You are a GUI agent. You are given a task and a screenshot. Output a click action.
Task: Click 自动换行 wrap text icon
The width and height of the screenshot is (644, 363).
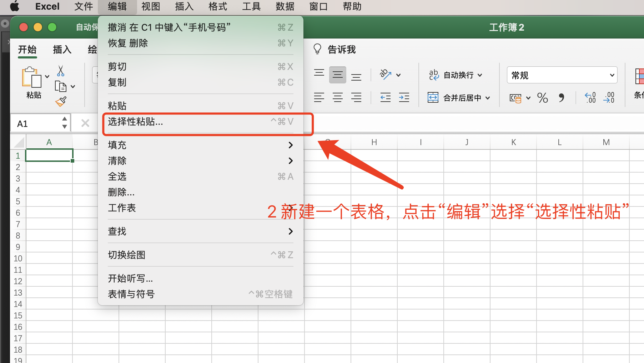(434, 75)
